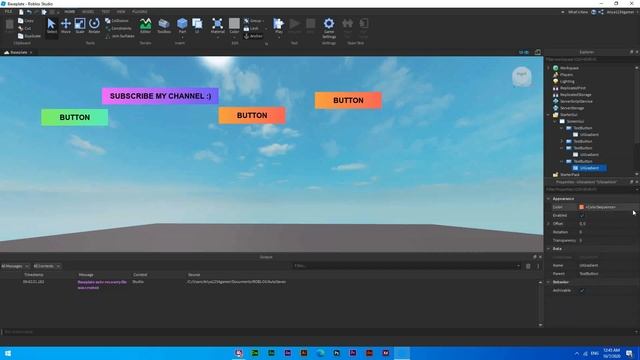Select the highlighted UIGradient in Explorer

point(589,168)
